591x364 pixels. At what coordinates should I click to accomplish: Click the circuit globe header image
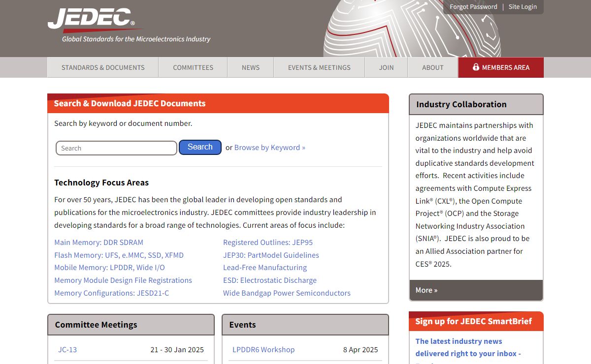coord(412,29)
